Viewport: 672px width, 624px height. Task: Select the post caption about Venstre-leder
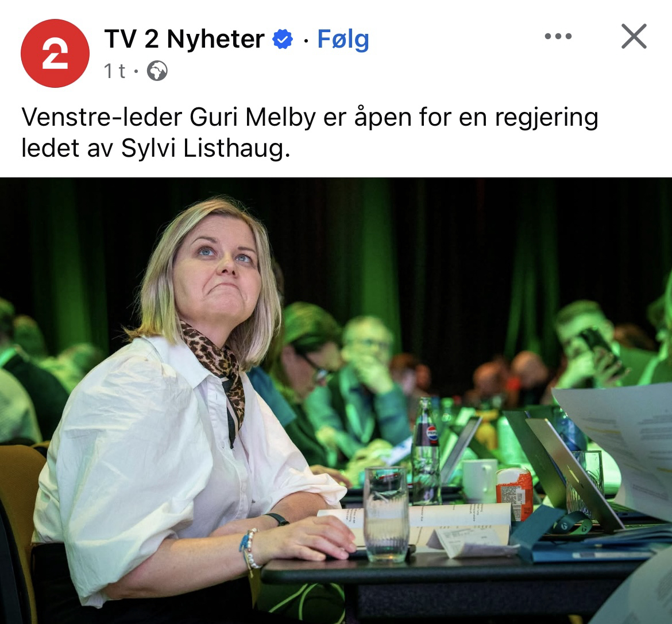click(x=310, y=133)
